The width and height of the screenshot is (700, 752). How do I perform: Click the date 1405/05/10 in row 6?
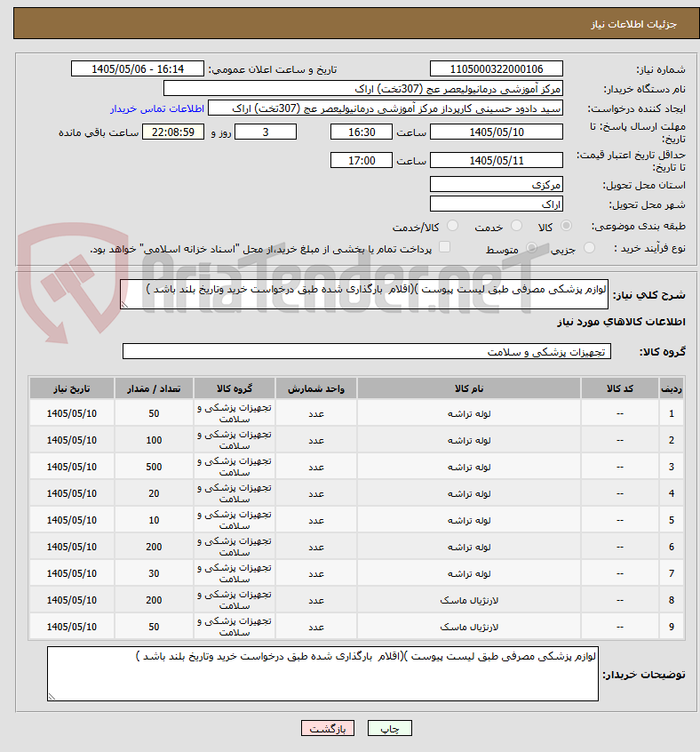[72, 547]
